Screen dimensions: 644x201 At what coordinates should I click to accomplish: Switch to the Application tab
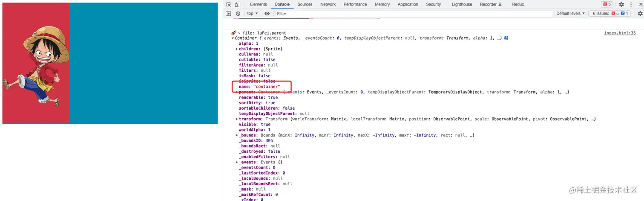point(408,4)
